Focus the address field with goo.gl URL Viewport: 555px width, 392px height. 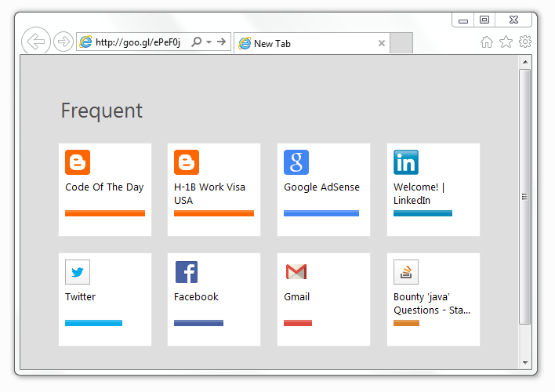click(138, 42)
